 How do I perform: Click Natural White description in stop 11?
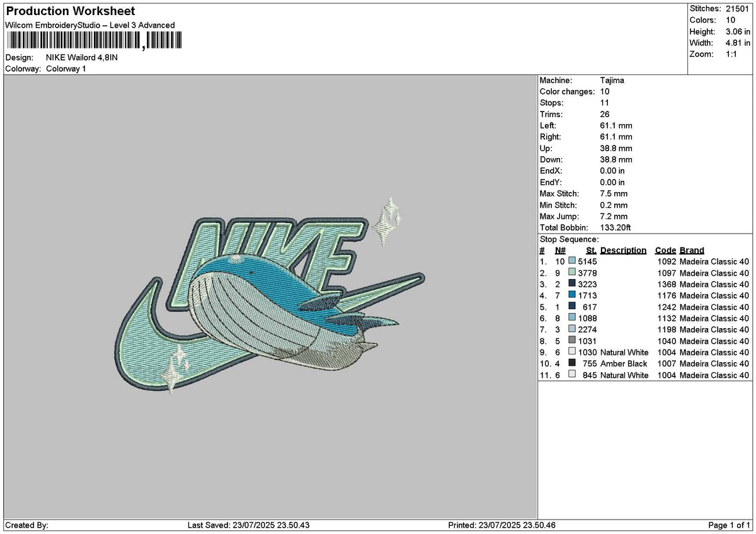(624, 375)
